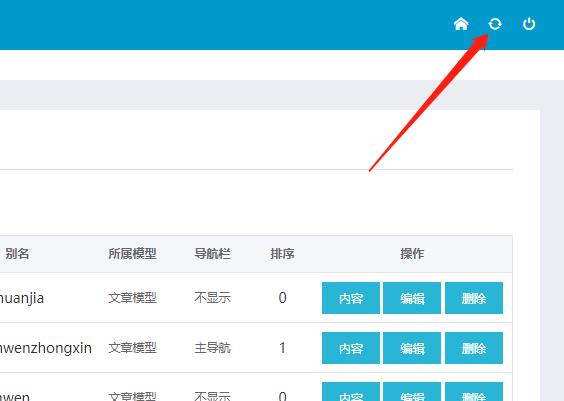Click the 所属模型 column header
This screenshot has width=564, height=401.
pos(132,254)
